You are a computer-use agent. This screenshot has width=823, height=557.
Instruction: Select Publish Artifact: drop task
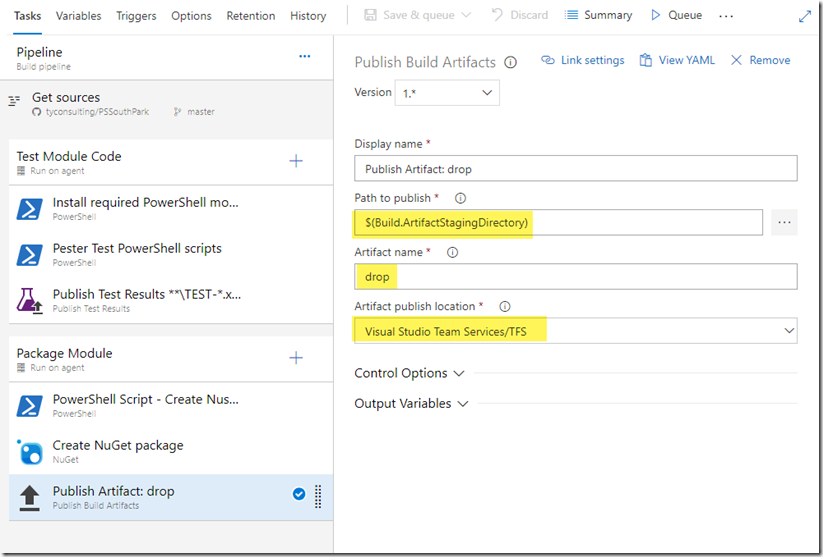point(171,498)
